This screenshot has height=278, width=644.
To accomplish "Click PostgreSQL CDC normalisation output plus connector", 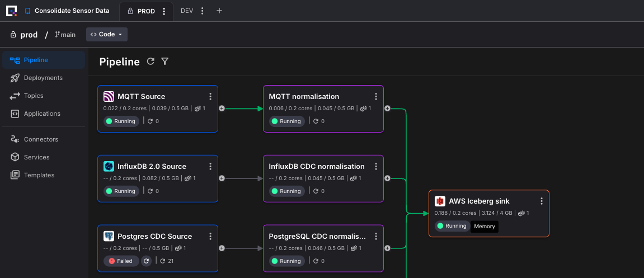I will [x=387, y=248].
